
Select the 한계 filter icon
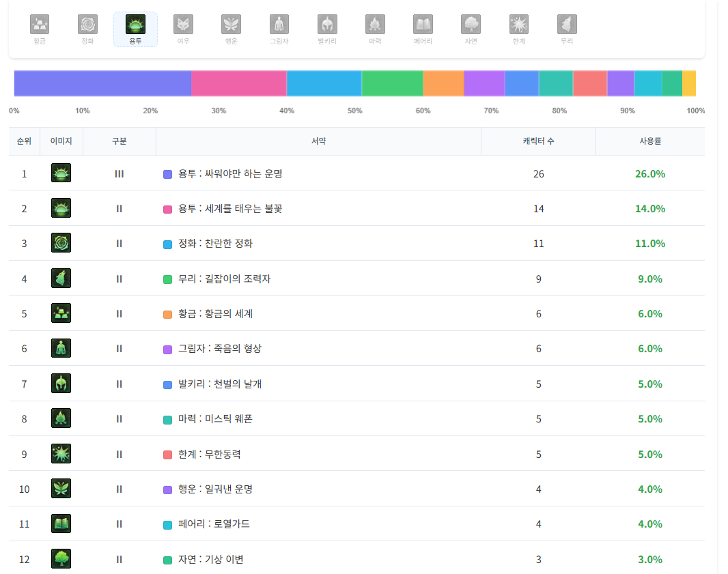click(519, 25)
